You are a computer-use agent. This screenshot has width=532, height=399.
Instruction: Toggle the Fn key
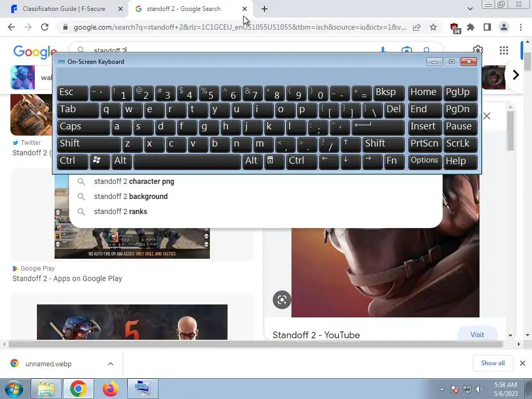point(394,161)
